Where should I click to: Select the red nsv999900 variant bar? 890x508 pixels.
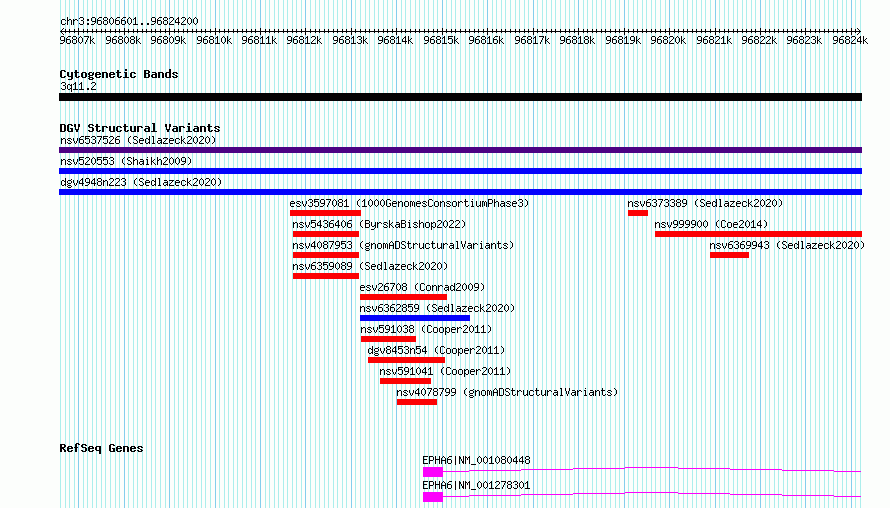[x=758, y=234]
